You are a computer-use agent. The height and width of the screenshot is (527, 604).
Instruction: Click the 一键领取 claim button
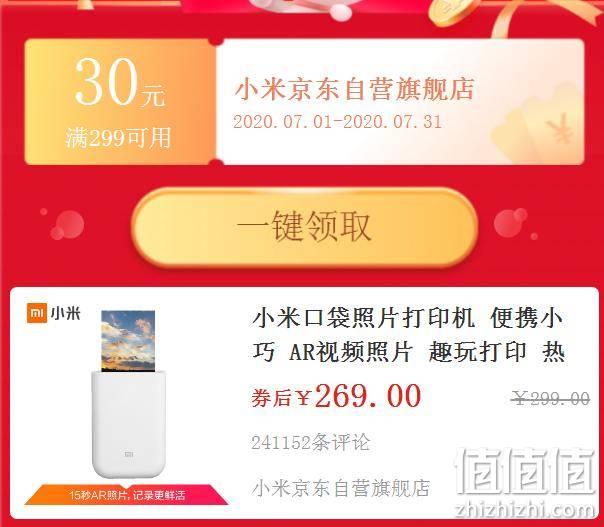point(304,227)
